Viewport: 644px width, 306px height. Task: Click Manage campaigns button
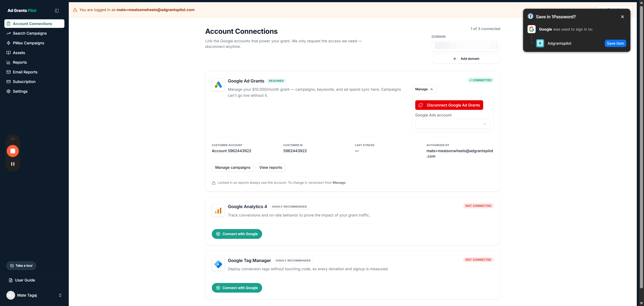tap(232, 167)
